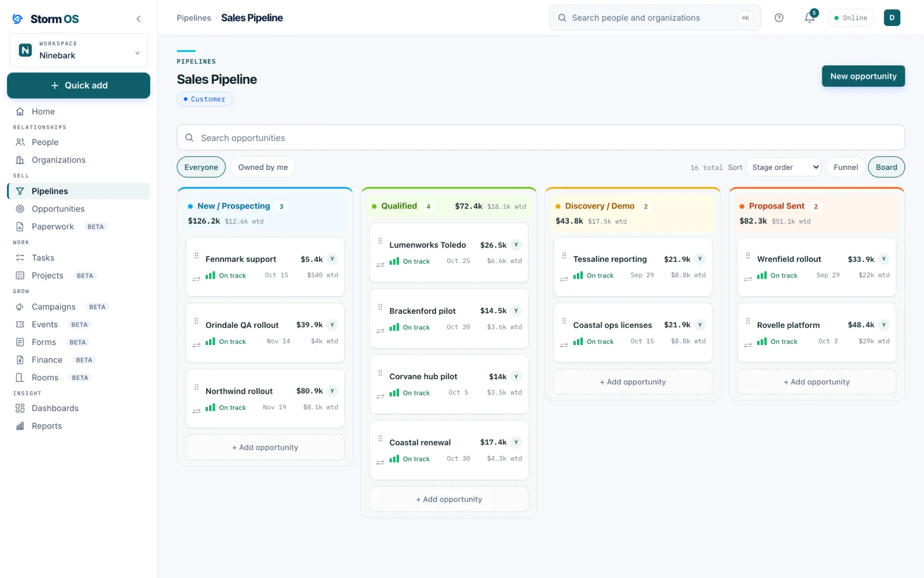Add opportunity to New / Prospecting column
This screenshot has width=924, height=578.
(265, 447)
